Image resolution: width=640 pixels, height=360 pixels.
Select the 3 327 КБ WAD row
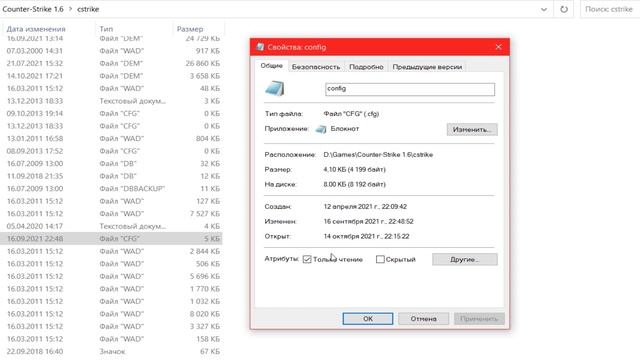[x=111, y=326]
